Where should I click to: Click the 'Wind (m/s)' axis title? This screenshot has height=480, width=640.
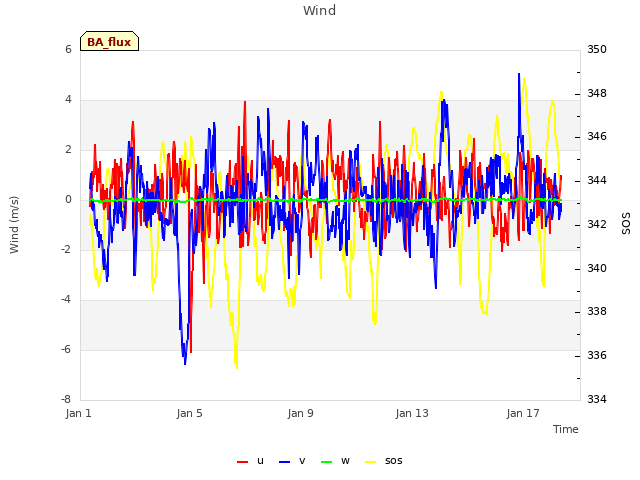[14, 225]
